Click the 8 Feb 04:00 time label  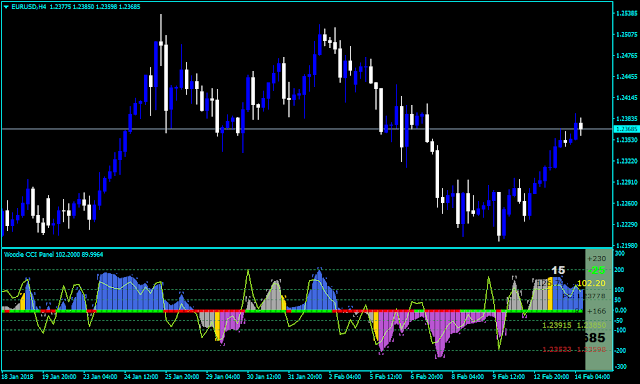point(468,377)
